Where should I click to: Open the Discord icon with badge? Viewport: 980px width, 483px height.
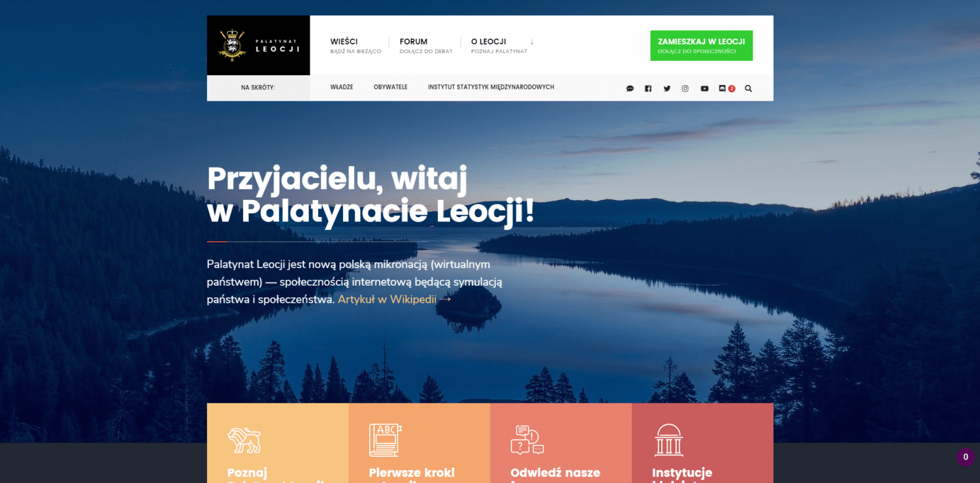[727, 88]
